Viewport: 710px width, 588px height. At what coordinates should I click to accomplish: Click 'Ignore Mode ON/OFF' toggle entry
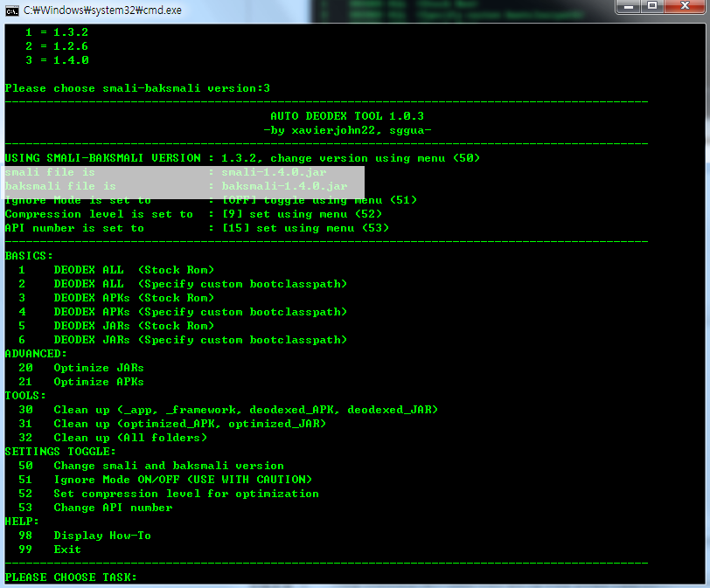click(x=182, y=480)
